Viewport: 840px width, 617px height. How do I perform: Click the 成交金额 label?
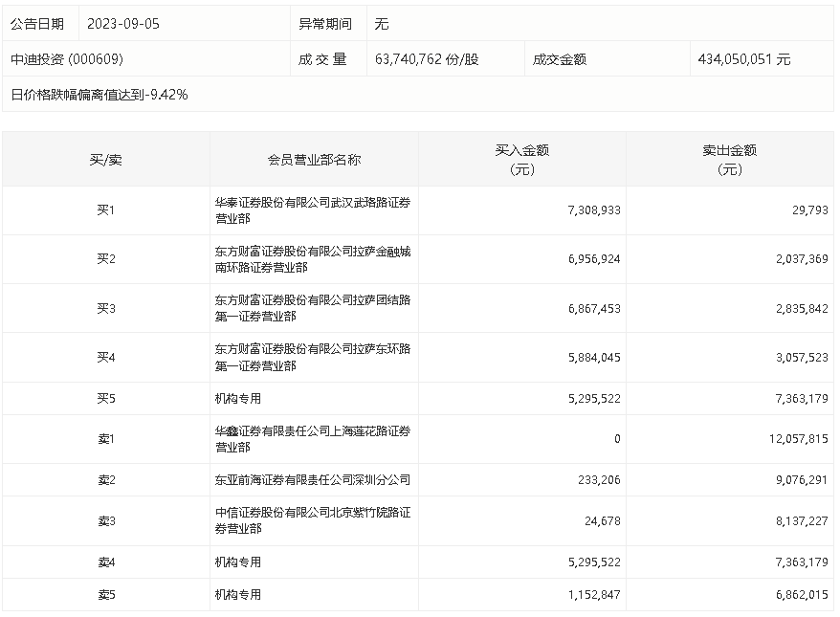click(x=560, y=59)
